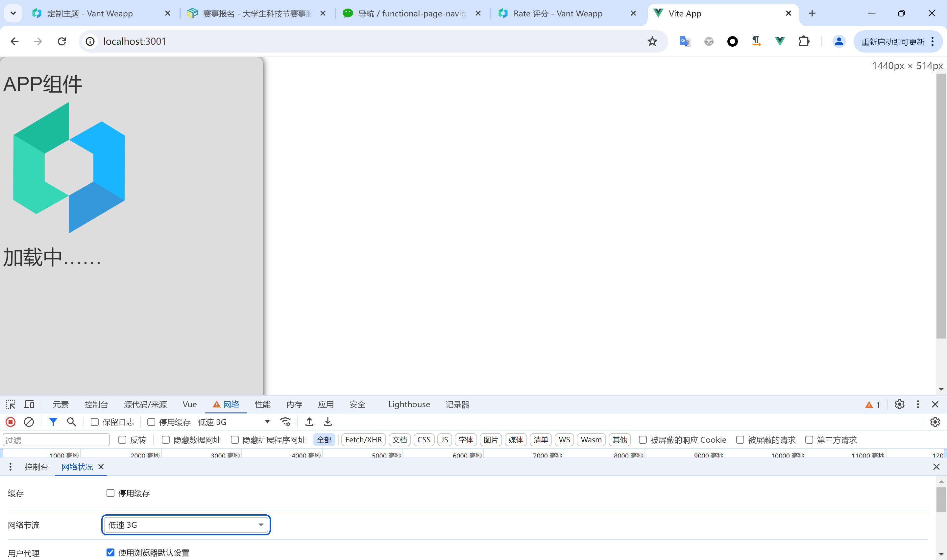This screenshot has width=947, height=560.
Task: Switch to the Lighthouse panel tab
Action: point(409,405)
